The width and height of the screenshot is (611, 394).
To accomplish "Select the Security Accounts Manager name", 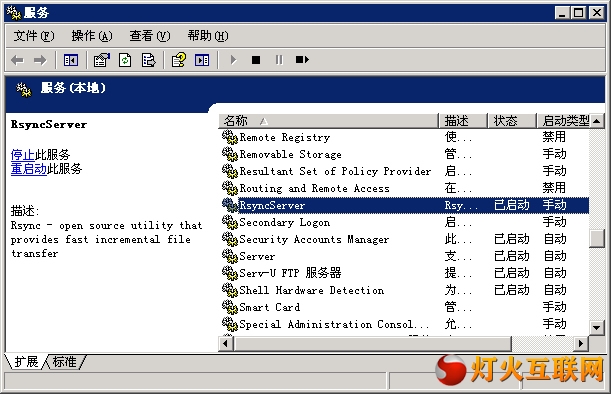I will click(x=314, y=240).
